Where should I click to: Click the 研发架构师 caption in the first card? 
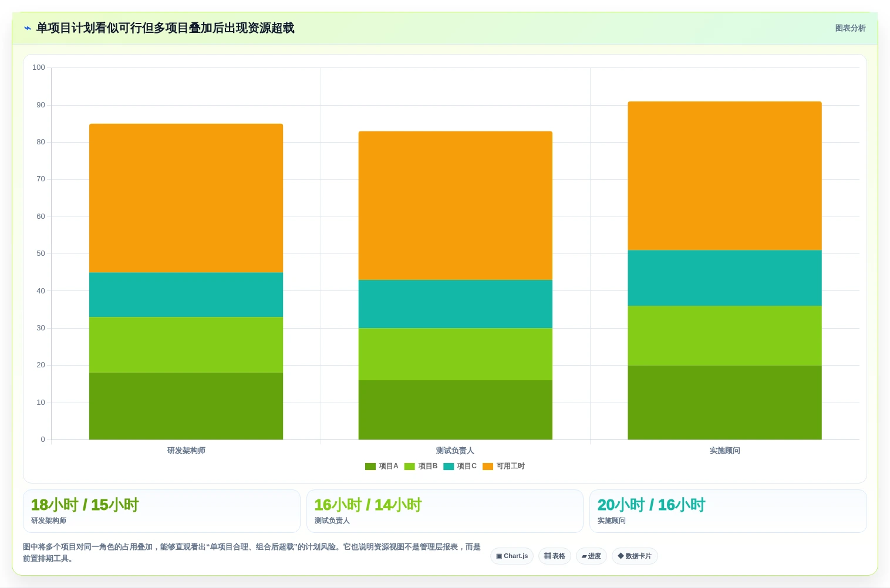tap(49, 521)
